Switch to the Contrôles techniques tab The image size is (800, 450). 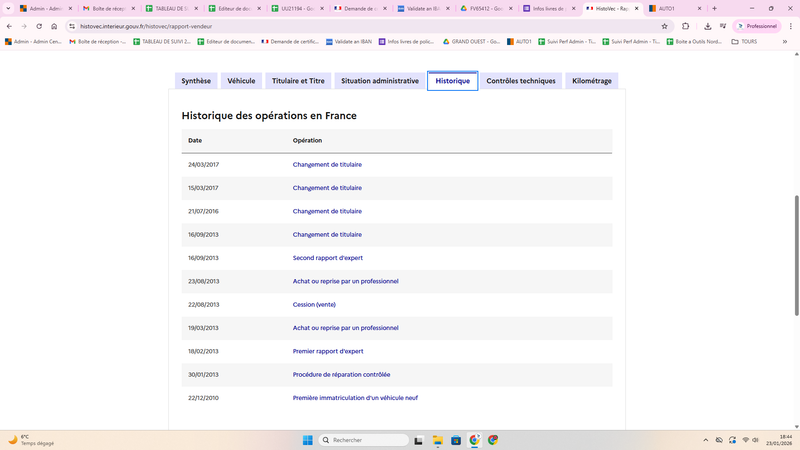[x=521, y=80]
